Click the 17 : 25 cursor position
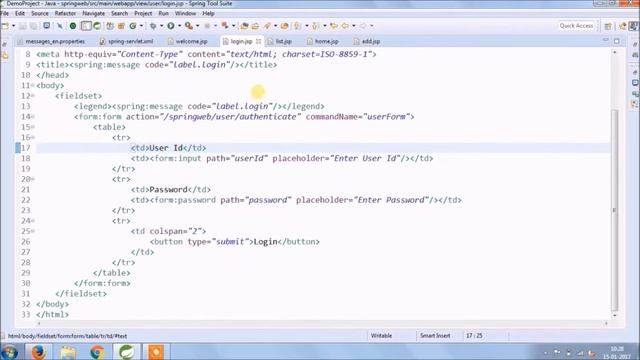The height and width of the screenshot is (360, 640). (x=474, y=336)
